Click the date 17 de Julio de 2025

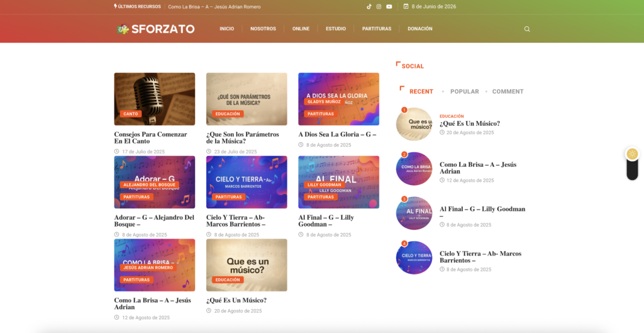coord(143,152)
